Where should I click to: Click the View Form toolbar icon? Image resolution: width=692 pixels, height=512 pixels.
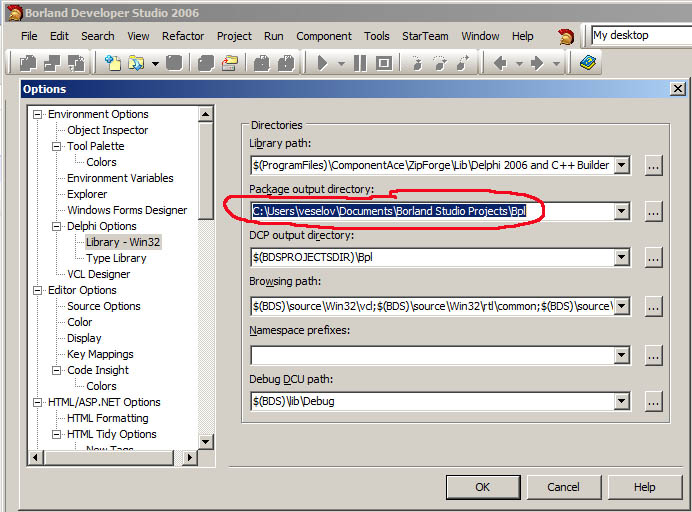click(52, 63)
